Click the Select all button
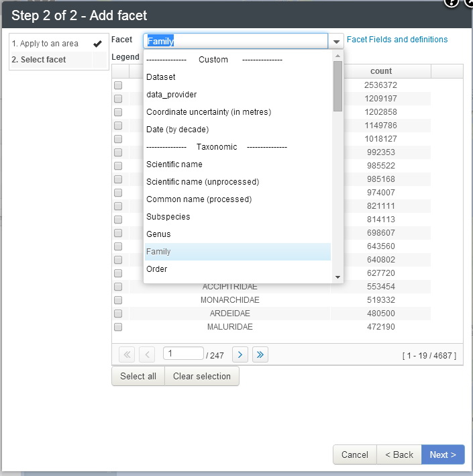 coord(138,377)
